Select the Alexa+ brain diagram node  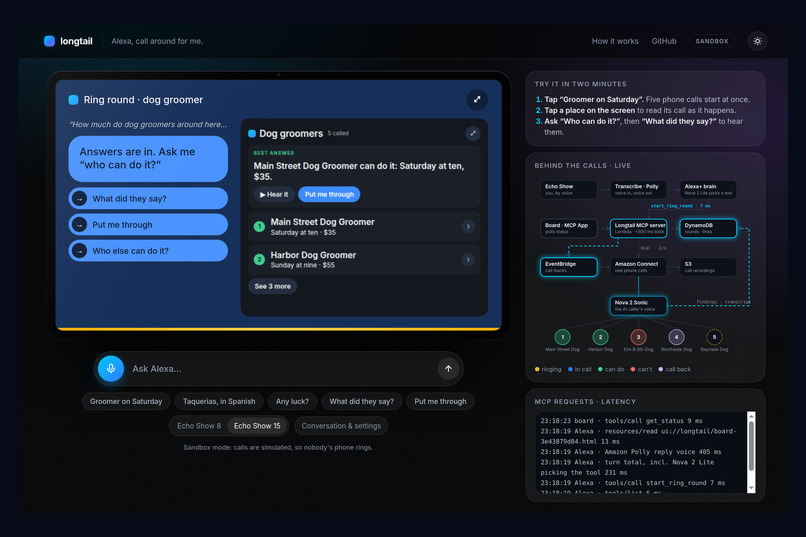click(708, 190)
